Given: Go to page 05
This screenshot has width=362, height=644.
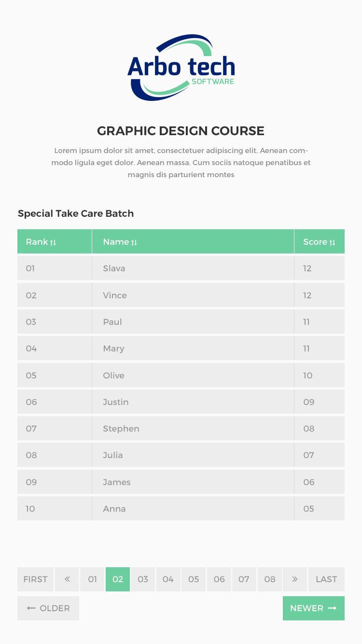Looking at the screenshot, I should pos(194,579).
